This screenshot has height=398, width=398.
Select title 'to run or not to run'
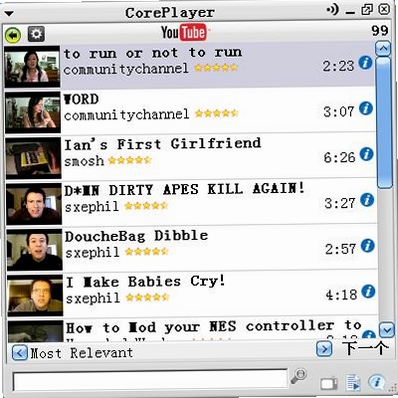153,53
